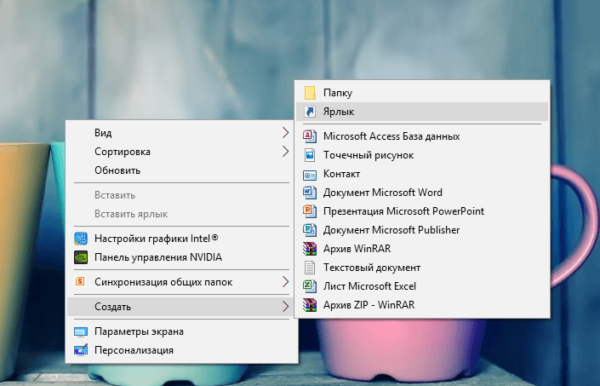Open Настройки графики Intel
This screenshot has width=600, height=386.
pyautogui.click(x=182, y=238)
